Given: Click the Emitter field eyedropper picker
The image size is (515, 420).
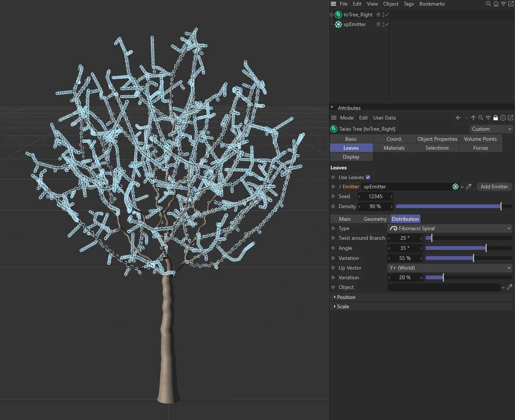Looking at the screenshot, I should (468, 187).
